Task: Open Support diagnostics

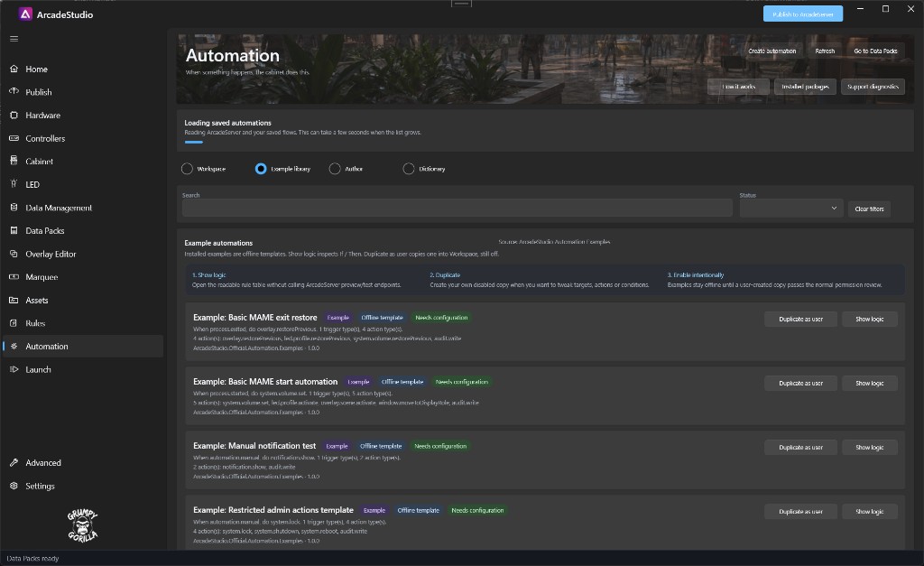Action: (x=873, y=87)
